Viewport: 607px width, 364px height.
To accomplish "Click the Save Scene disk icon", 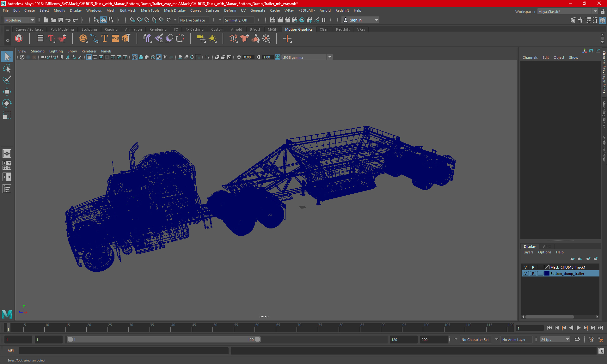I will pyautogui.click(x=61, y=20).
